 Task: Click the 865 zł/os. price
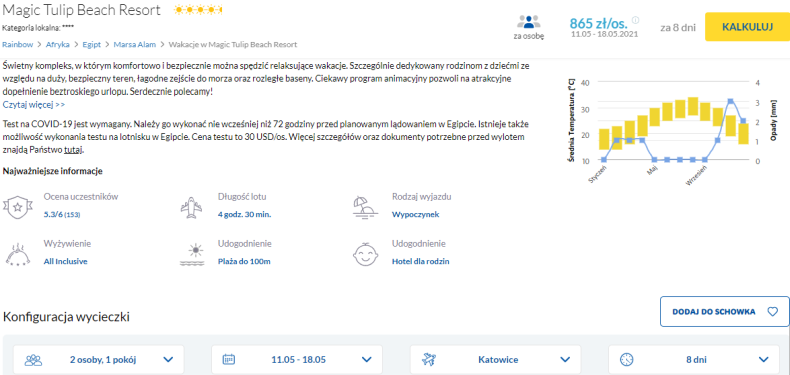pos(599,23)
